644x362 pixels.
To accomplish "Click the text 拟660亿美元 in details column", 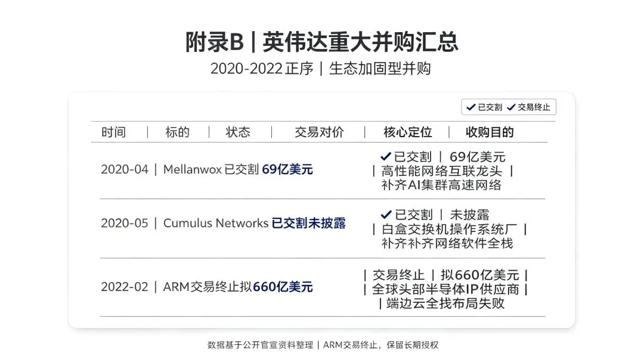I will [480, 275].
